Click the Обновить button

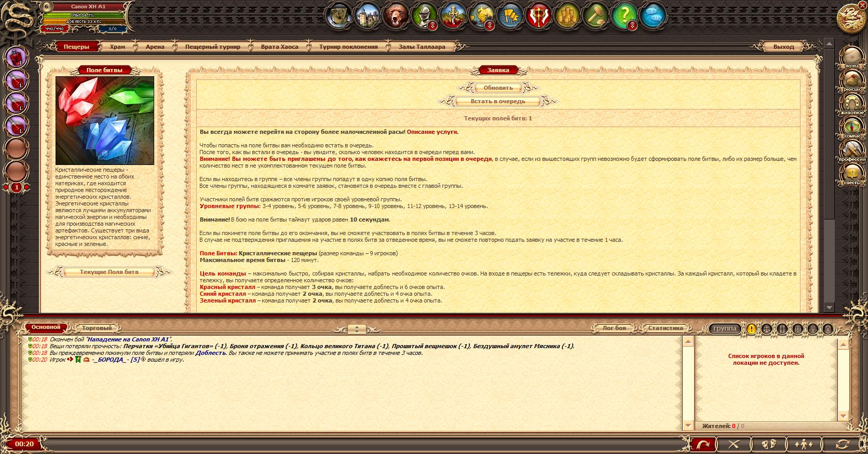pos(498,88)
